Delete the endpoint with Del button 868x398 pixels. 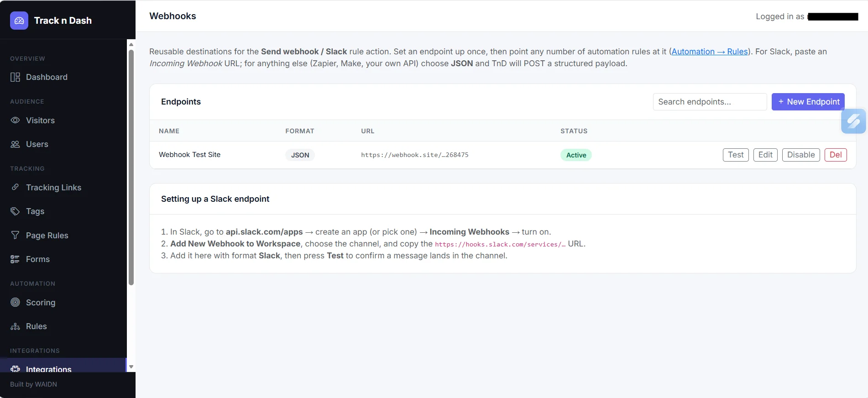(836, 155)
